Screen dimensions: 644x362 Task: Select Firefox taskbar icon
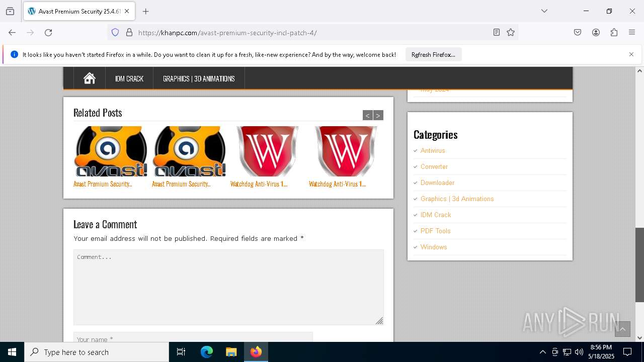click(256, 352)
